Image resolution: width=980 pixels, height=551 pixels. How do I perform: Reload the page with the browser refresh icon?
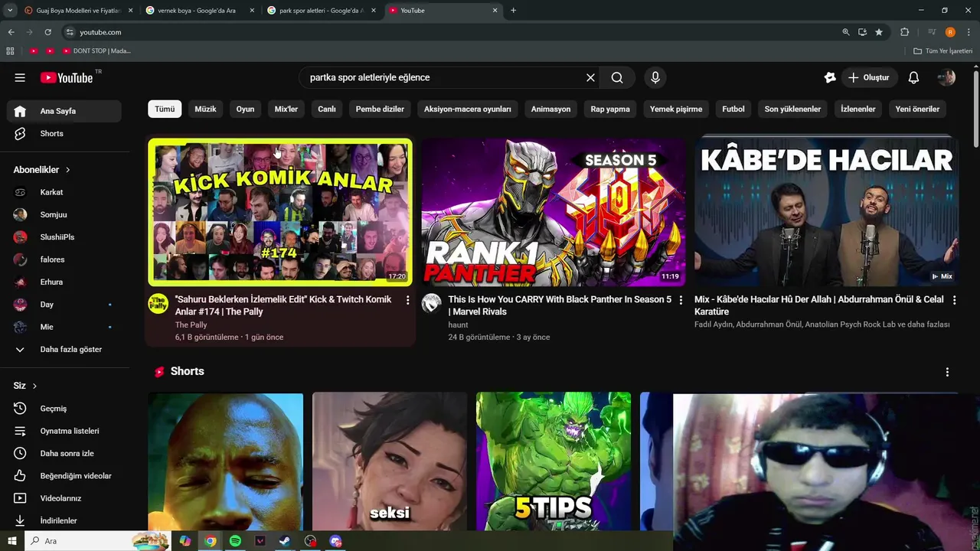pos(47,32)
